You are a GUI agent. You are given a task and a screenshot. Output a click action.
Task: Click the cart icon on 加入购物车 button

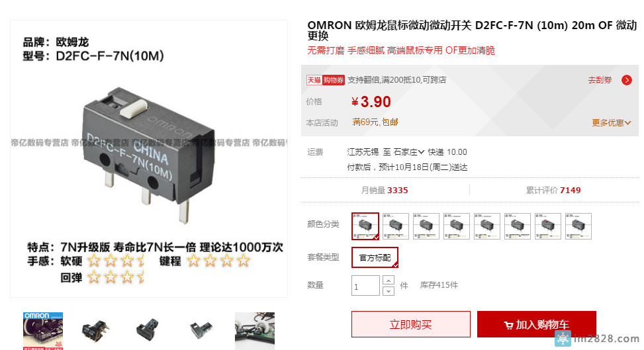(508, 326)
